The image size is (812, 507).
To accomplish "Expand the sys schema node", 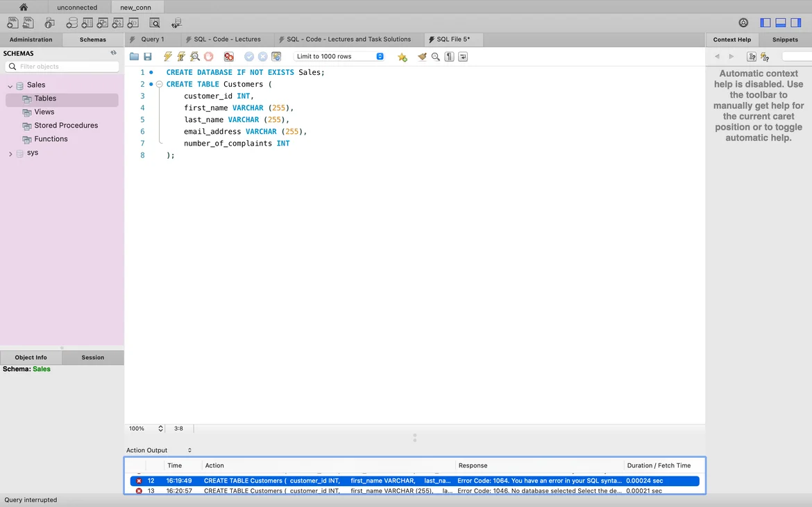I will point(10,153).
